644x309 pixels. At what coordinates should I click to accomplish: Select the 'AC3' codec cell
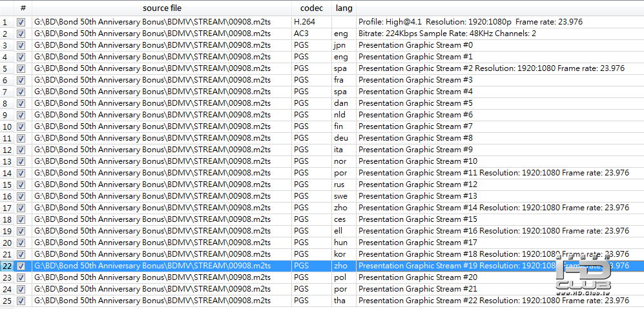tap(312, 34)
